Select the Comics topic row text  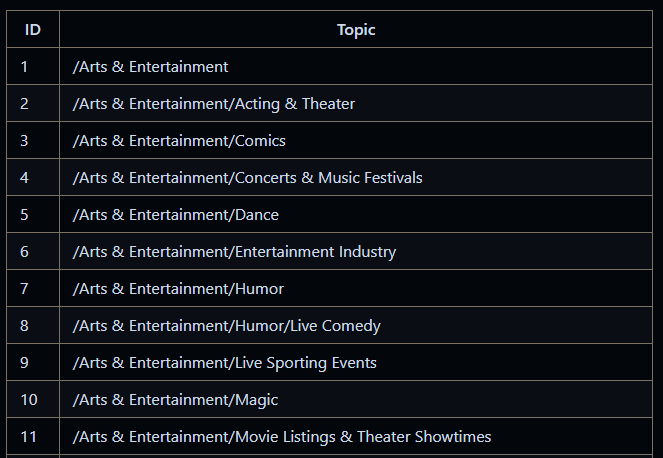(x=179, y=141)
